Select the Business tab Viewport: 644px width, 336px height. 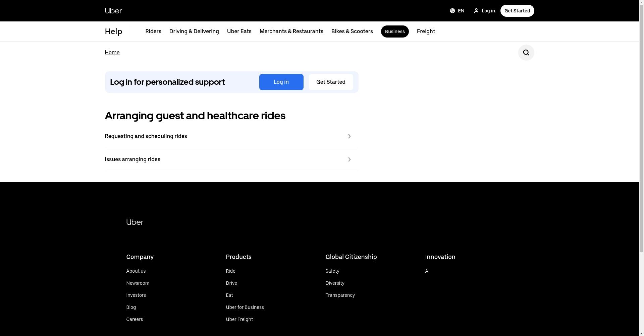pos(395,31)
